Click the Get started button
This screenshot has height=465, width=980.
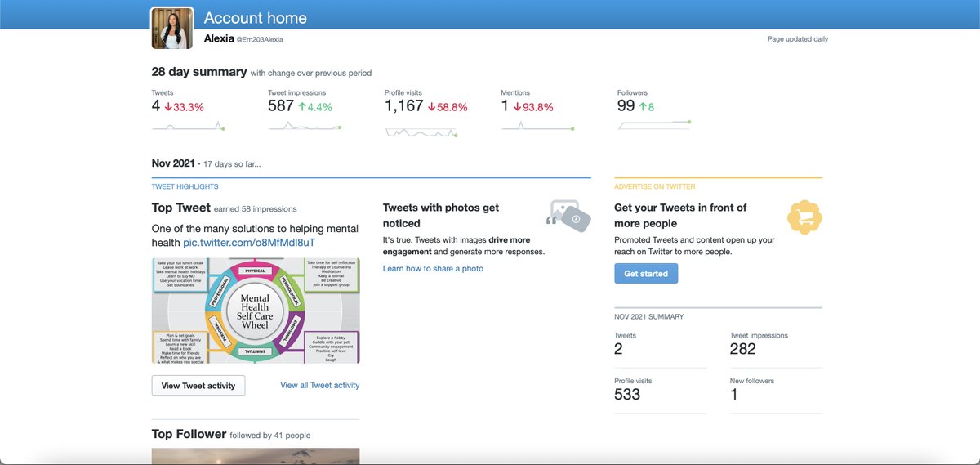click(646, 274)
